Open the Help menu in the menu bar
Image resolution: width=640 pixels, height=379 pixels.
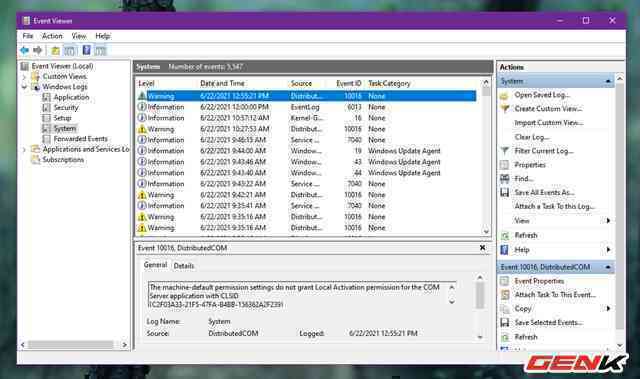[103, 36]
